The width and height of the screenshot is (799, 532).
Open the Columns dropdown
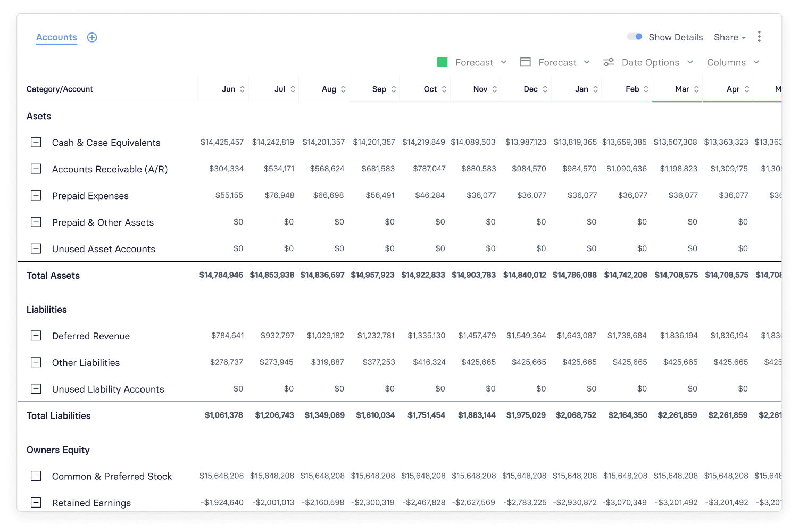(733, 62)
